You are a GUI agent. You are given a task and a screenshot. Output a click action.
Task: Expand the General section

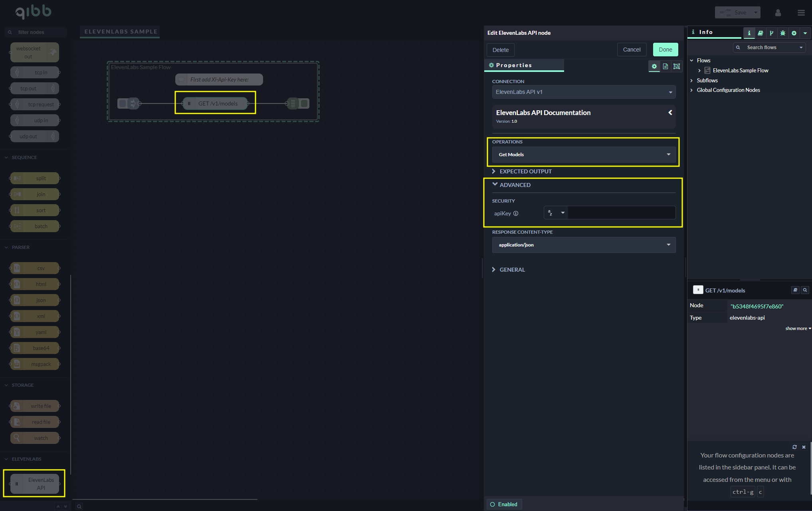(x=512, y=270)
